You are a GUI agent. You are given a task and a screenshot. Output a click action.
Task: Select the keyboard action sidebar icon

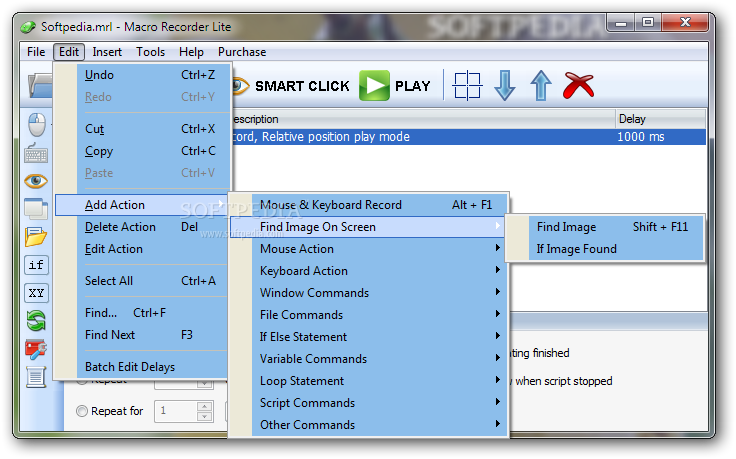(x=36, y=153)
